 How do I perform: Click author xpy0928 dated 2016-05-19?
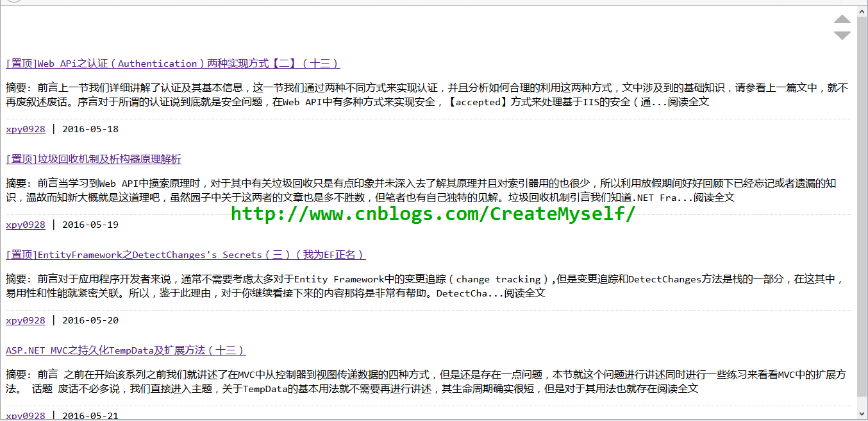click(26, 225)
